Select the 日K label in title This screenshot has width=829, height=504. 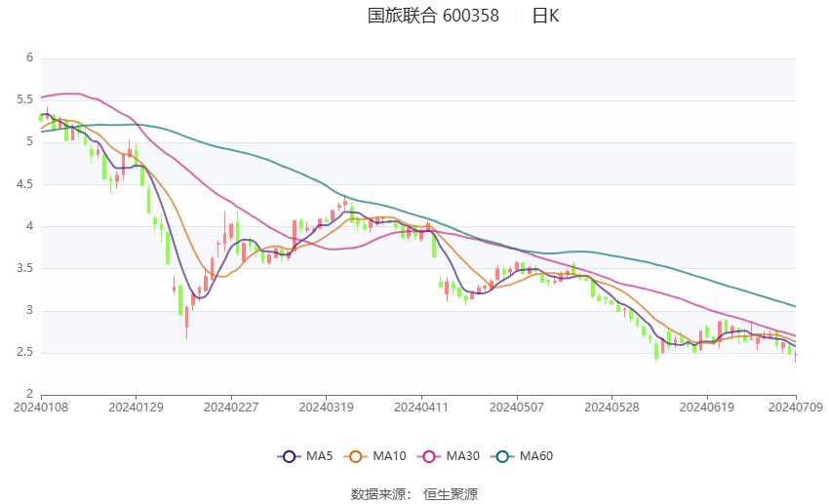coord(545,16)
